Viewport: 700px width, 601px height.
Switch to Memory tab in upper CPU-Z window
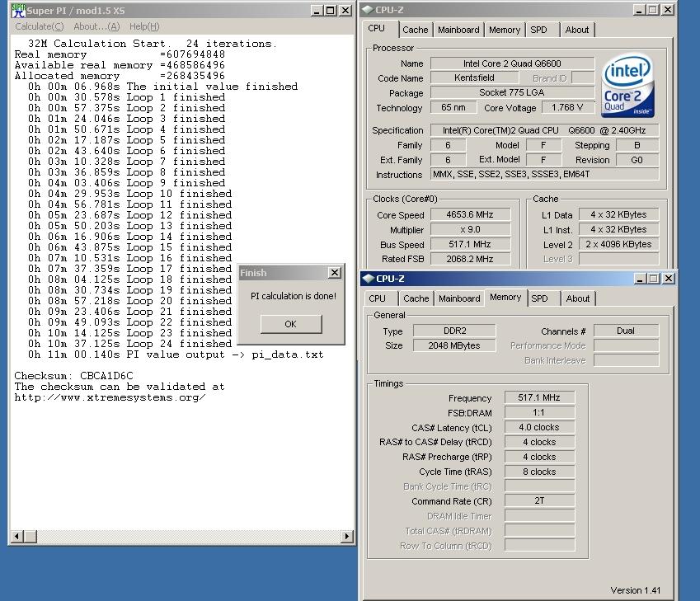(x=505, y=30)
